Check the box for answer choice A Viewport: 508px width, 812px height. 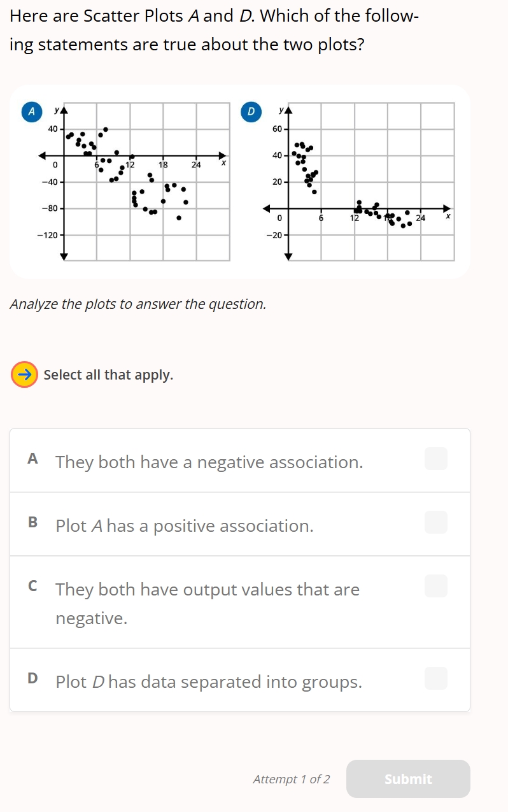point(436,459)
